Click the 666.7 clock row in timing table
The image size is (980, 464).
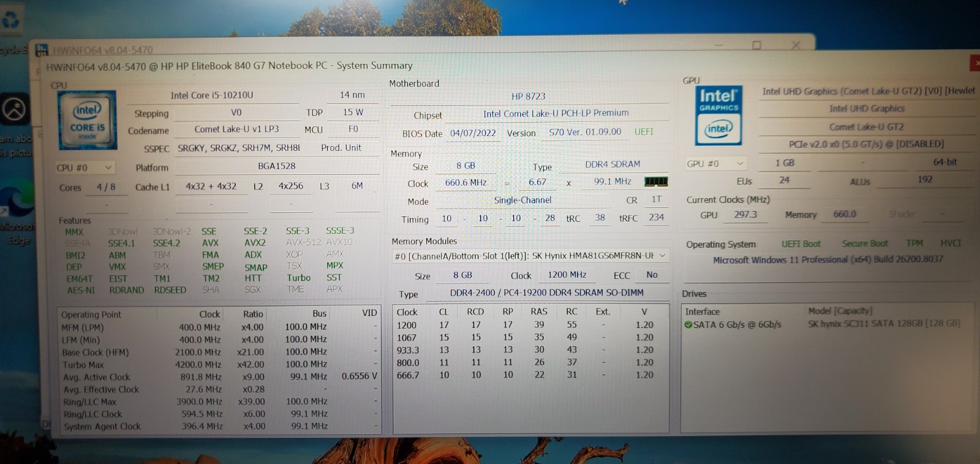(x=530, y=375)
